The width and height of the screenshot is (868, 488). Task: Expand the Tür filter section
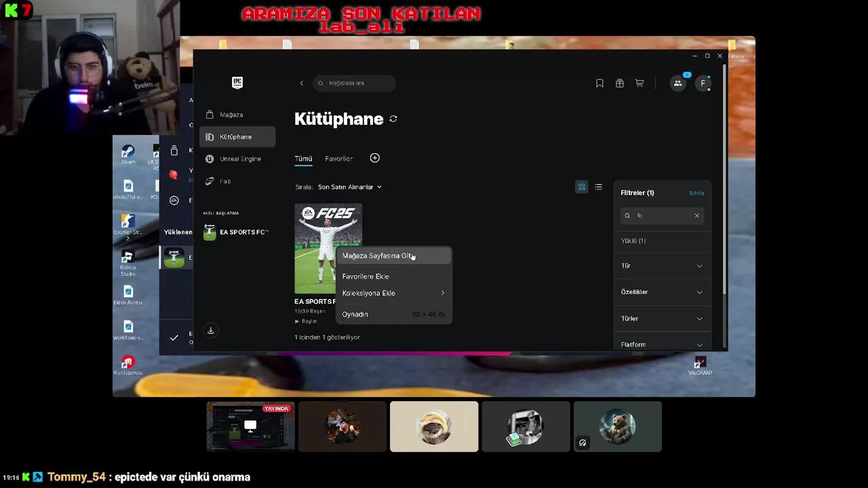click(x=662, y=266)
